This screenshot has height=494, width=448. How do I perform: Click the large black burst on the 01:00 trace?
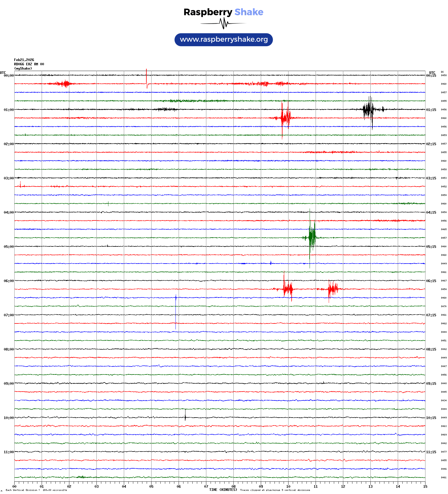coord(369,110)
